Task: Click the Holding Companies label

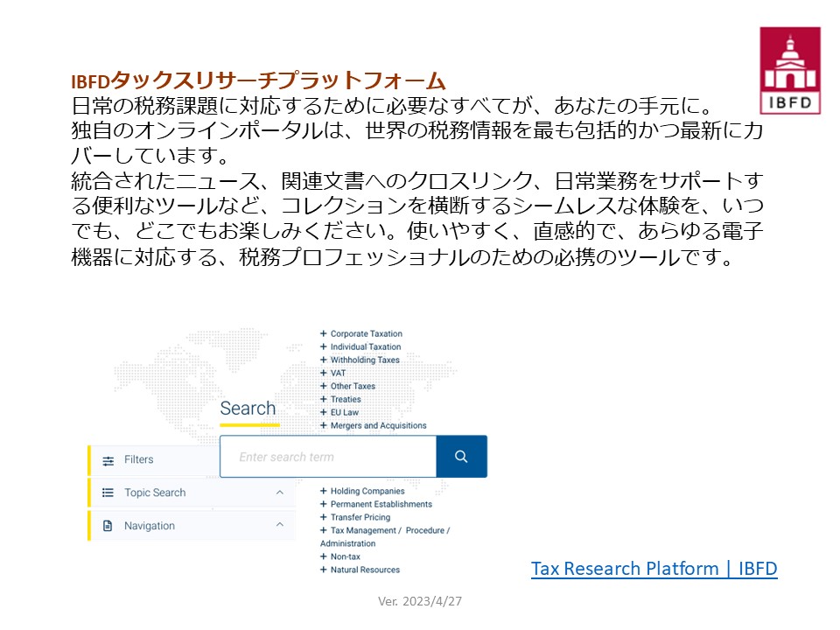Action: click(367, 491)
